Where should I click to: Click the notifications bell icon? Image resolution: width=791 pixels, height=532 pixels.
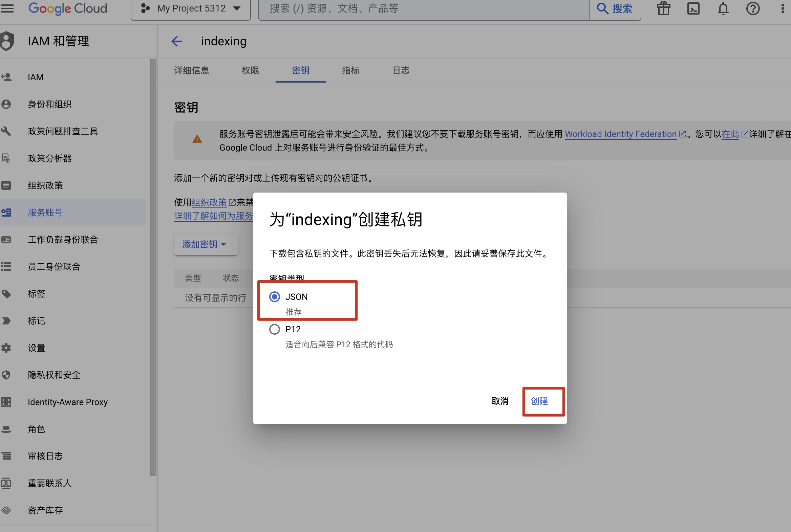[723, 8]
